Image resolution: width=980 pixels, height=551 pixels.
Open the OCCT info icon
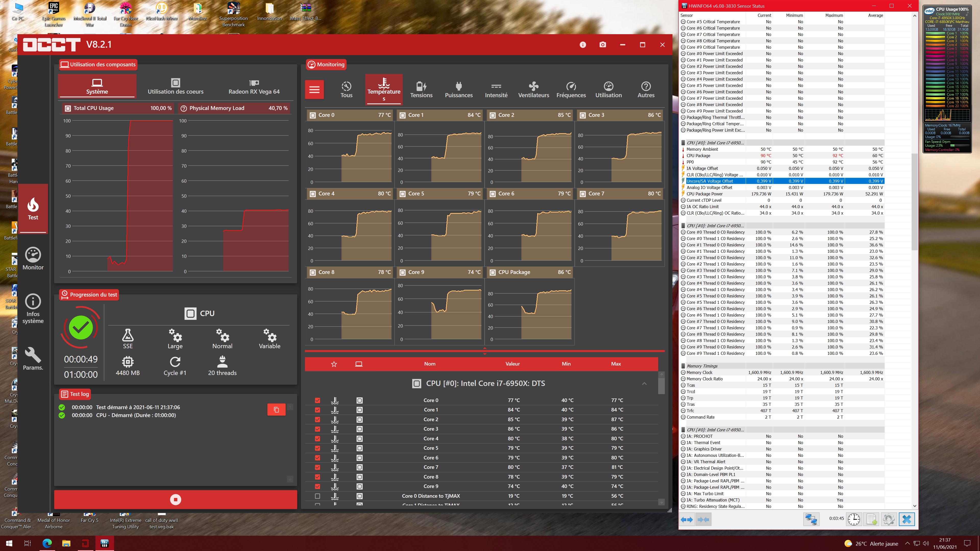(x=583, y=45)
